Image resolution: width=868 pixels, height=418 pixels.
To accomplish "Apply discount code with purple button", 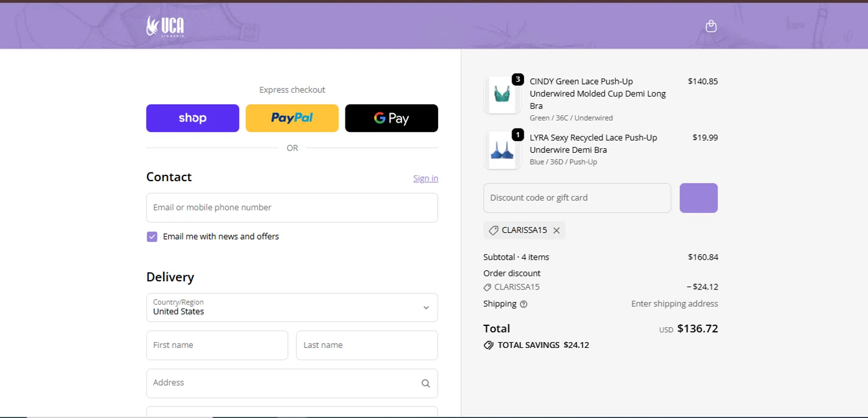I will (x=698, y=198).
